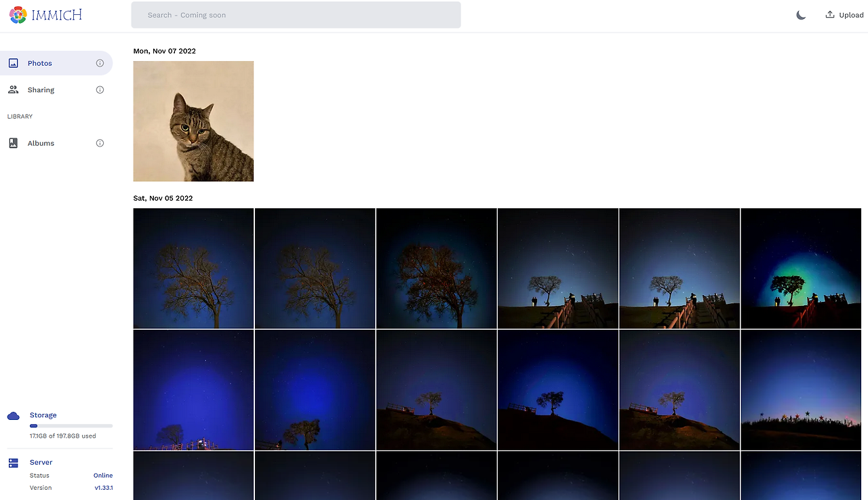
Task: Open the Photos section in sidebar
Action: pyautogui.click(x=56, y=63)
